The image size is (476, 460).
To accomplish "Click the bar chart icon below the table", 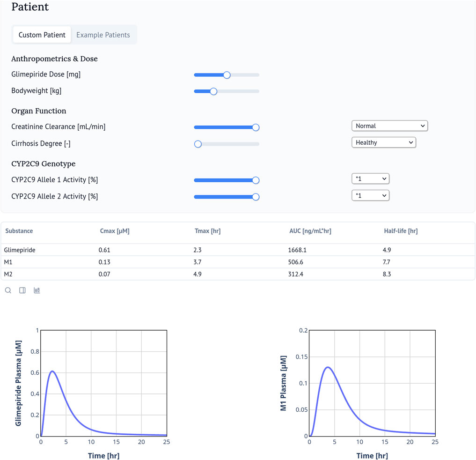I will [37, 290].
